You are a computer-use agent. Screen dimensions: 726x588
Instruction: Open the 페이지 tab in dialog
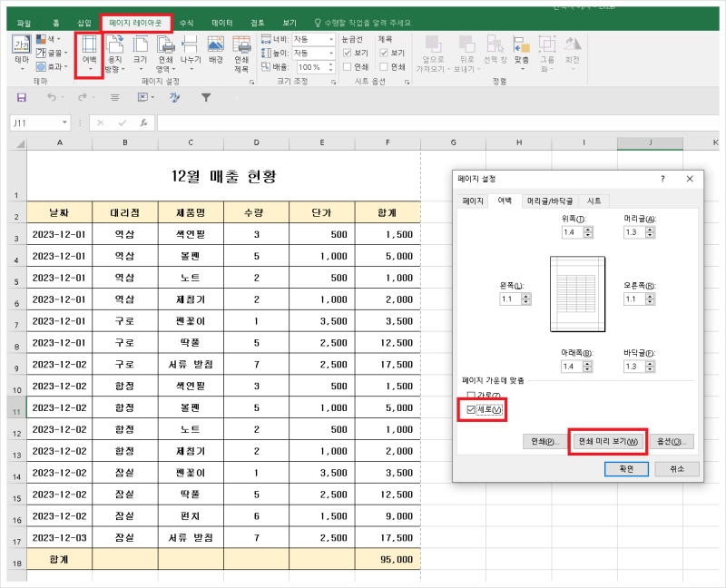[x=473, y=201]
